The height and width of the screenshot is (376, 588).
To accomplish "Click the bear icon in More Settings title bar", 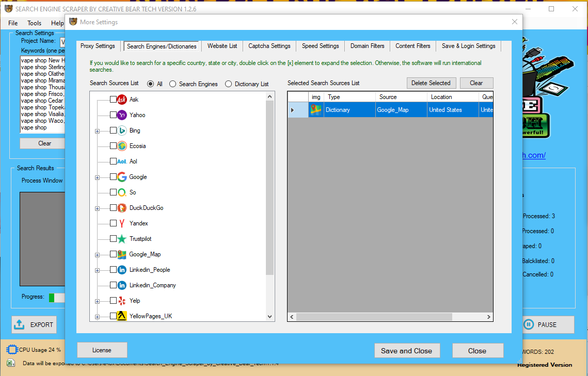I will 73,22.
